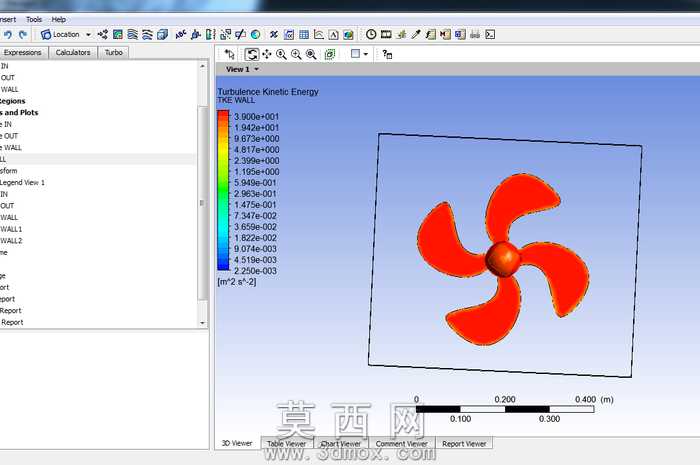Toggle the highlighting button in viewer
700x465 pixels.
330,54
